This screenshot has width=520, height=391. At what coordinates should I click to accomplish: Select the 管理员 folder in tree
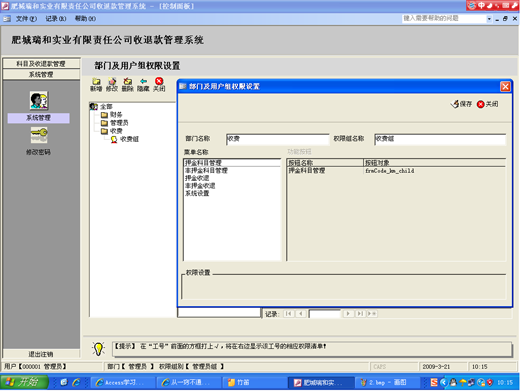click(115, 123)
